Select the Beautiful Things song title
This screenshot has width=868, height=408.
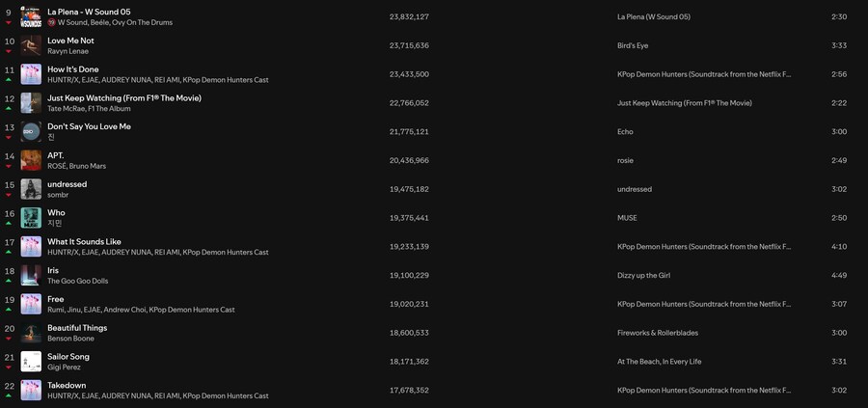click(77, 328)
